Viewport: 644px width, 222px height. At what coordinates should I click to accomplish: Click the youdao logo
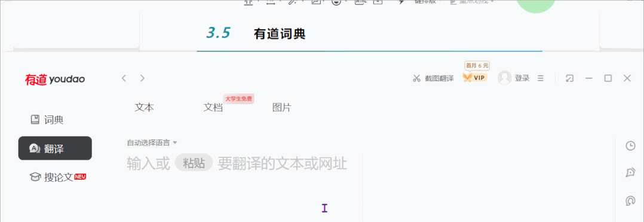pyautogui.click(x=55, y=79)
